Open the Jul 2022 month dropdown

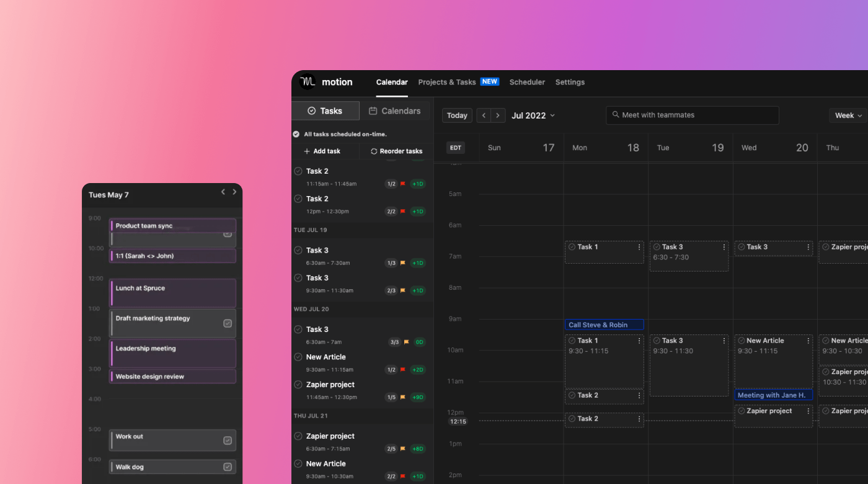pyautogui.click(x=533, y=115)
